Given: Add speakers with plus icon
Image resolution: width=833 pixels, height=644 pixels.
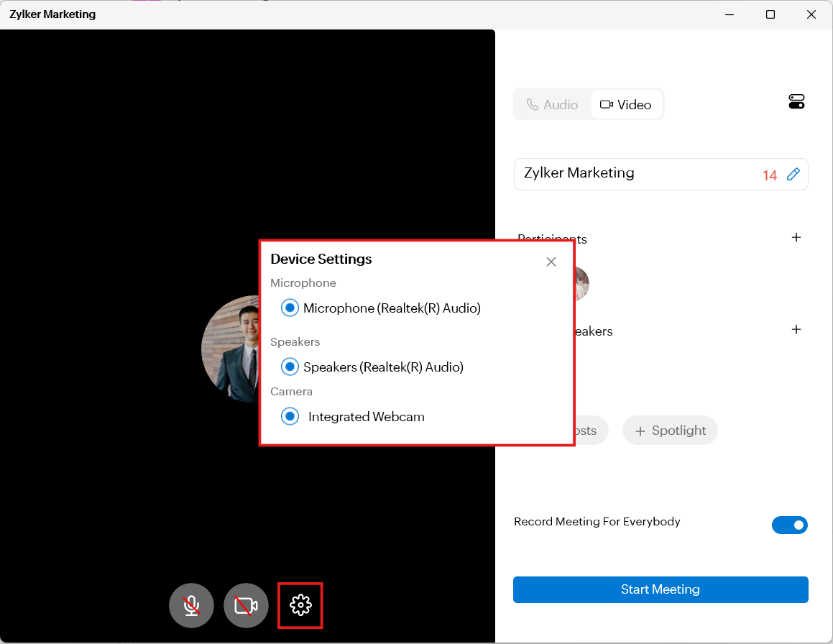Looking at the screenshot, I should tap(796, 329).
